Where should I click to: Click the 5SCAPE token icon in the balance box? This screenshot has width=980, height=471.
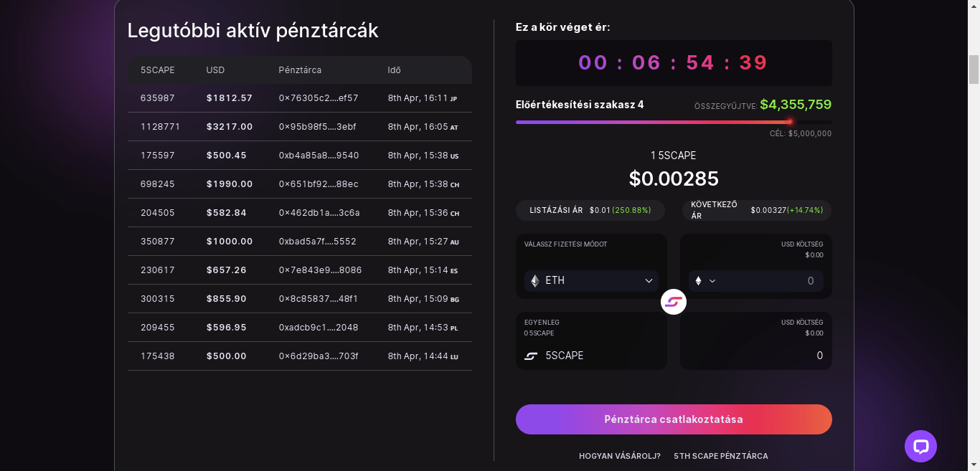(x=531, y=356)
